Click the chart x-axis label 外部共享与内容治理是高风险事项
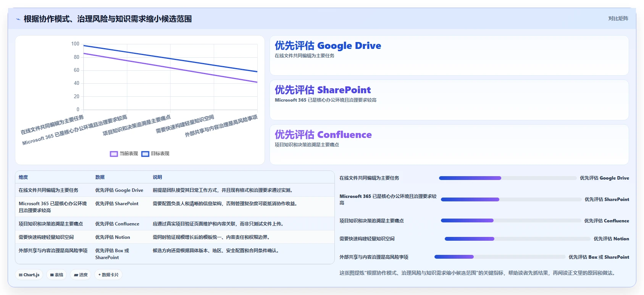The width and height of the screenshot is (644, 295). tap(221, 126)
